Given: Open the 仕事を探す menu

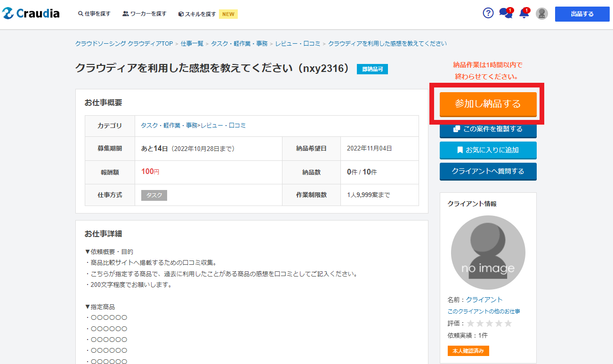Looking at the screenshot, I should click(x=94, y=14).
